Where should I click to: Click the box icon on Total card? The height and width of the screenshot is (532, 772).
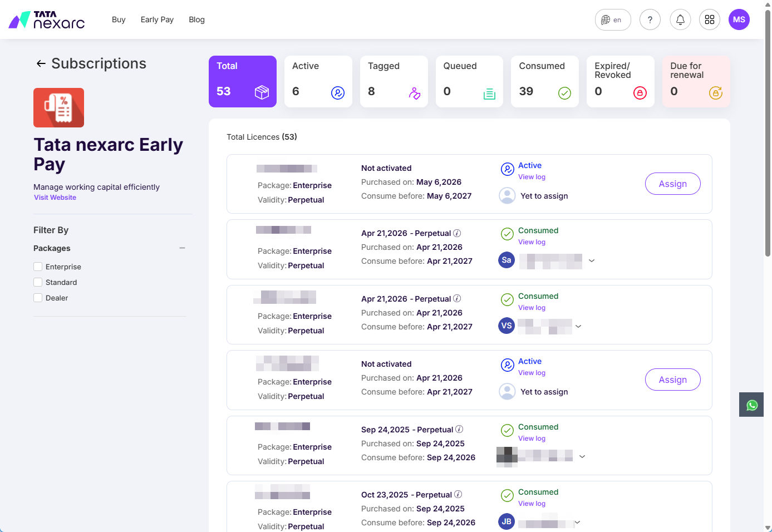tap(262, 92)
